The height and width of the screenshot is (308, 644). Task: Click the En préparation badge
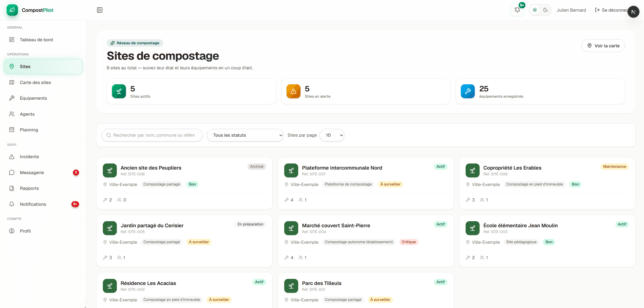[x=250, y=224]
